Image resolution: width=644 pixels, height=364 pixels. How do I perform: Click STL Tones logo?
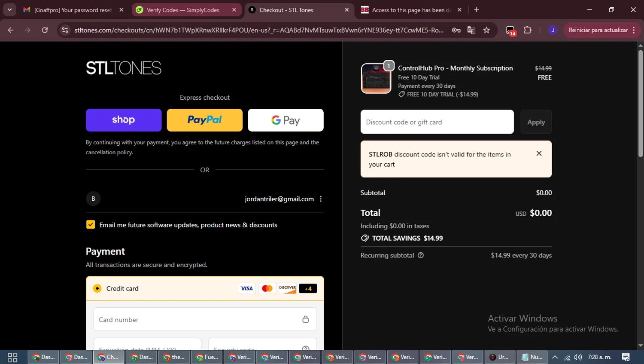coord(124,68)
